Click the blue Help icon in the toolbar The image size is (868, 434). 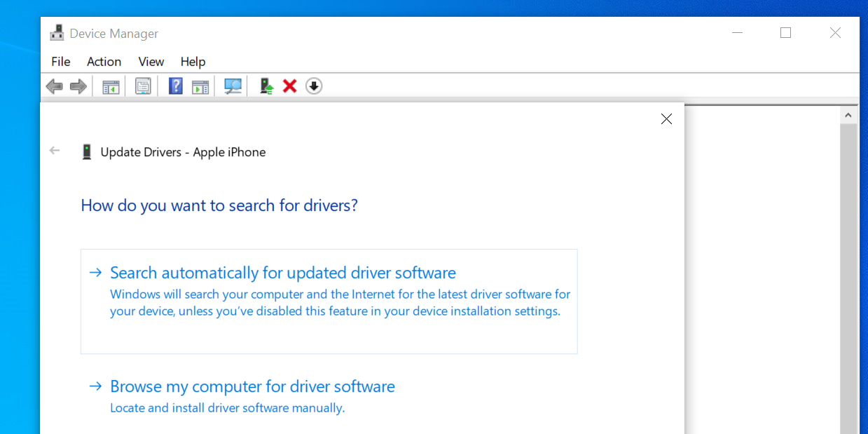(x=175, y=86)
